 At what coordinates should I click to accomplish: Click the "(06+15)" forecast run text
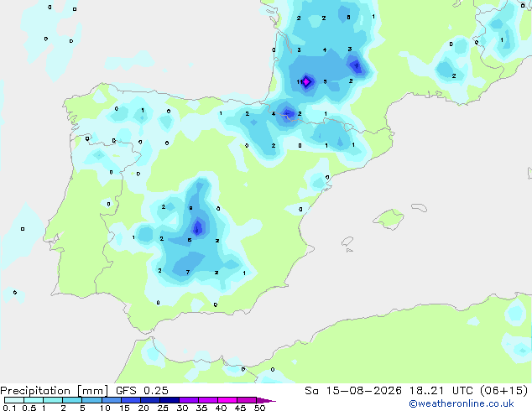[x=503, y=391]
